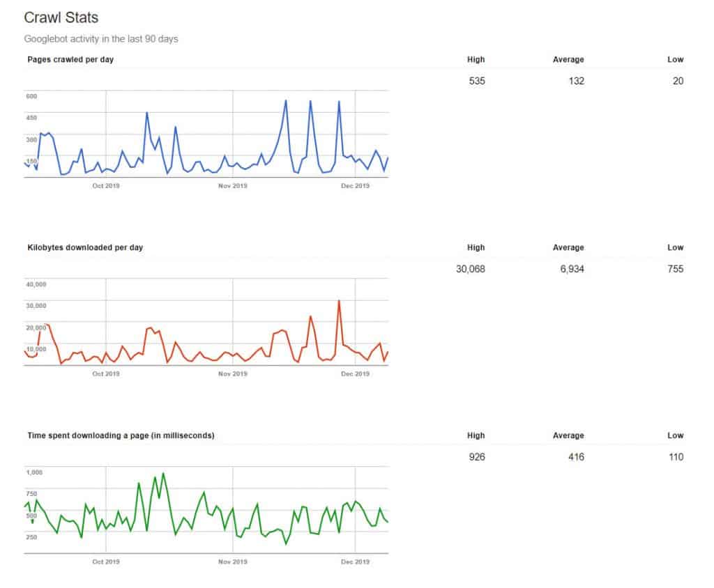714x588 pixels.
Task: Click the Average header in Pages crawled row
Action: 568,60
